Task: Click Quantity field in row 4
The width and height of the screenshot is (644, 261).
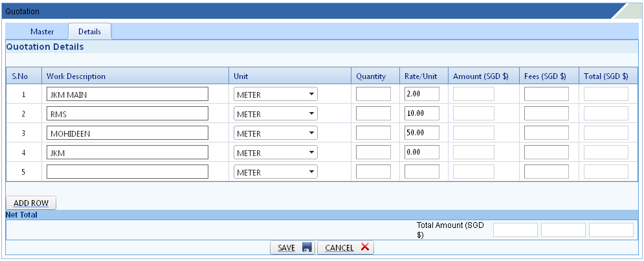Action: (373, 152)
